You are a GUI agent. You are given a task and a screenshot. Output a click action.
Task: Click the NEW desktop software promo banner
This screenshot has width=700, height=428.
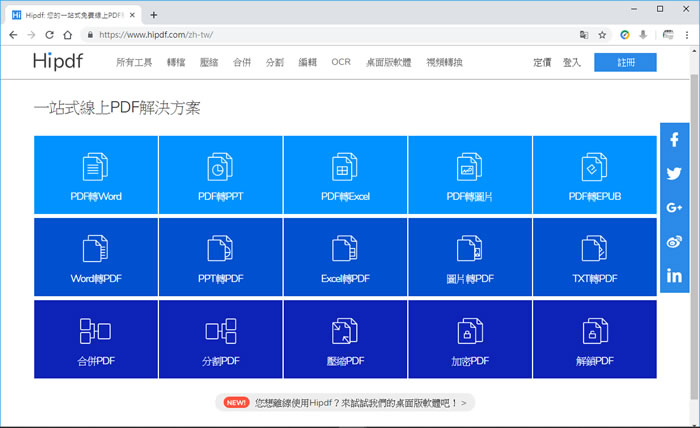tap(345, 403)
